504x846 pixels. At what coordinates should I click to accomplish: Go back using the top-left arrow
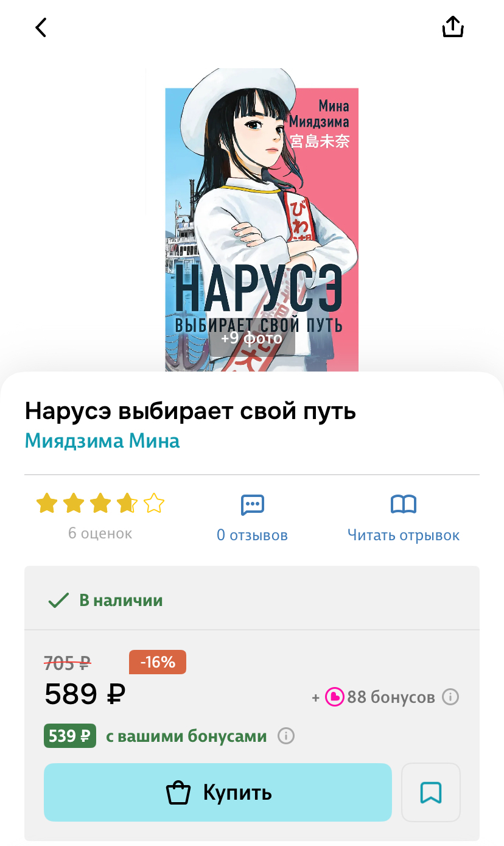[x=41, y=27]
